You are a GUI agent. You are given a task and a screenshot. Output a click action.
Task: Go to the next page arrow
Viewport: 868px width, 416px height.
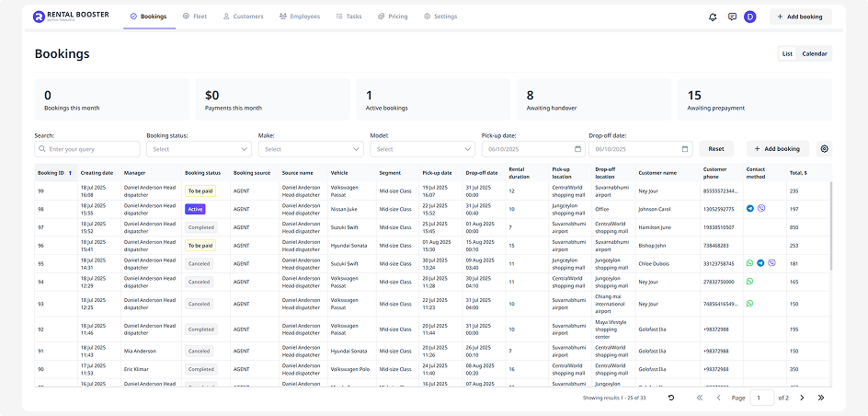(802, 398)
